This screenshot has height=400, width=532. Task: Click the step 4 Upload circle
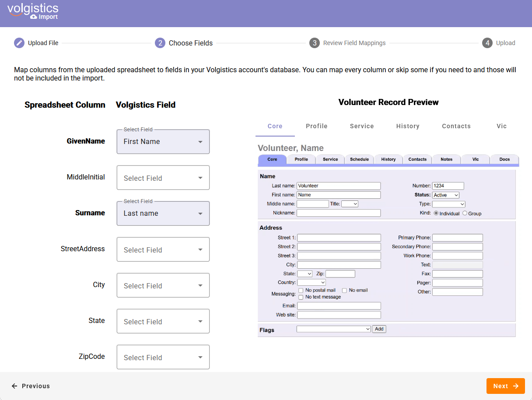tap(487, 43)
